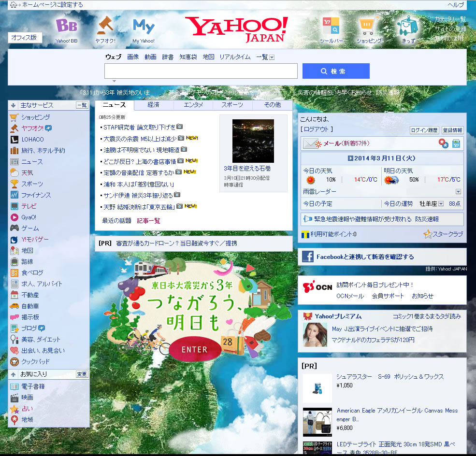Open the クックパッド chef icon
This screenshot has height=456, width=476.
pos(14,362)
